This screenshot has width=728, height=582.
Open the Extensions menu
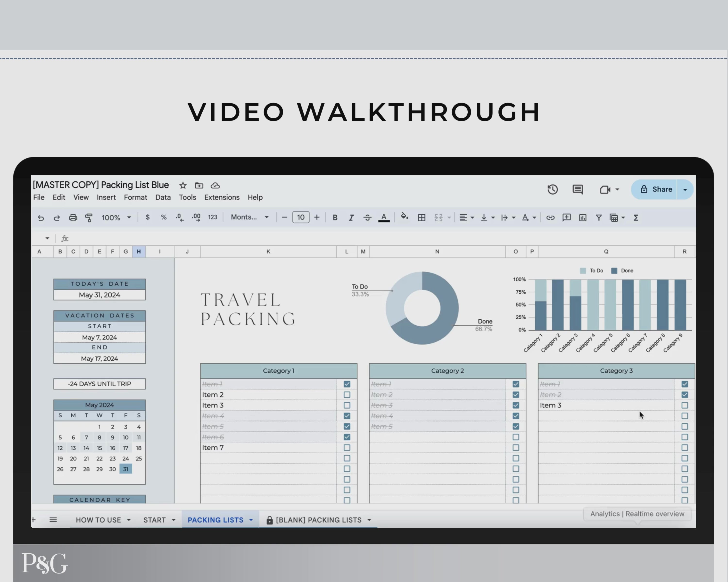click(x=222, y=197)
